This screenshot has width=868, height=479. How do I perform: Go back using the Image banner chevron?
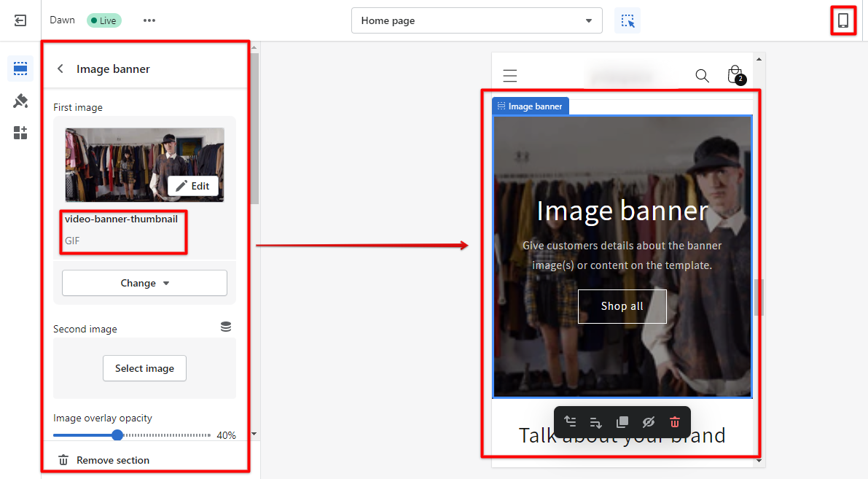coord(60,69)
